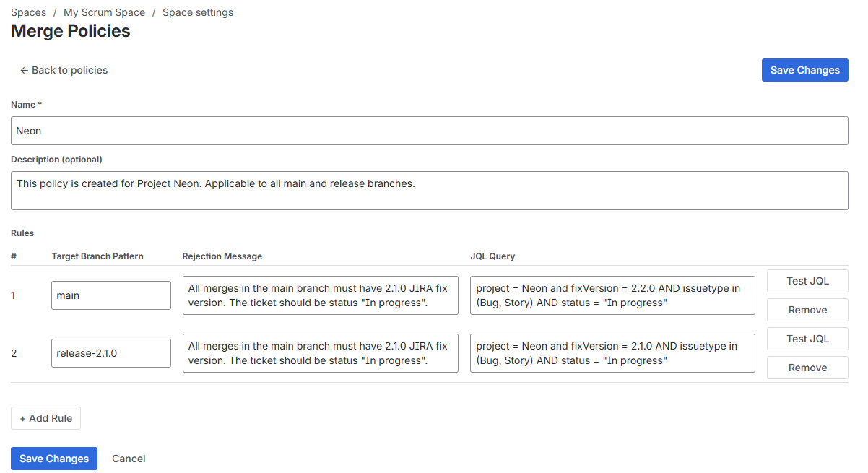
Task: Edit JQL query with fixVersion 2.2.0
Action: [x=612, y=295]
